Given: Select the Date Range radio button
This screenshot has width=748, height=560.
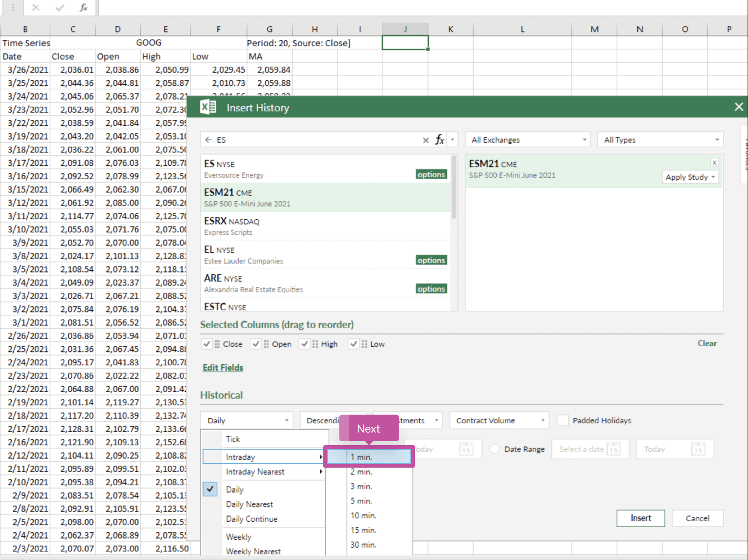Looking at the screenshot, I should 494,449.
